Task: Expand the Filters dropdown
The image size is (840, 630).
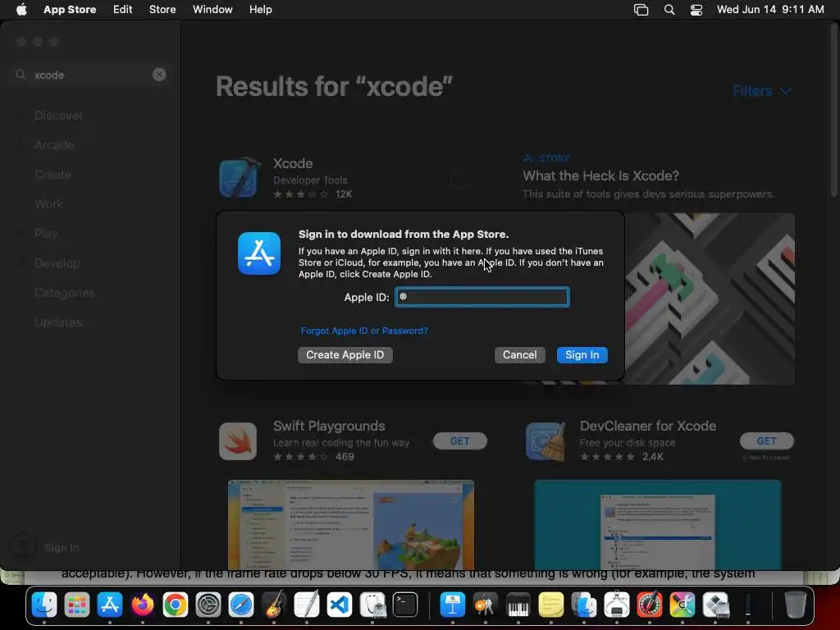Action: pos(761,91)
